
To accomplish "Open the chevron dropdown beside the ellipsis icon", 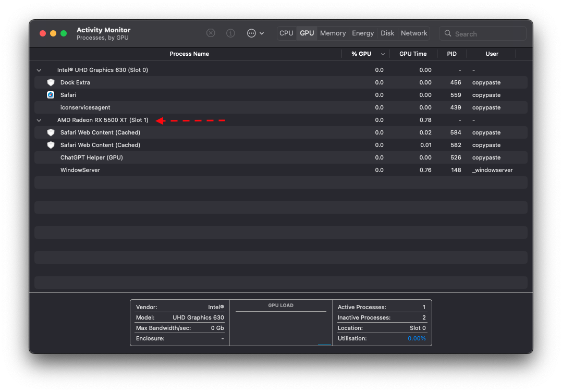I will (x=261, y=33).
